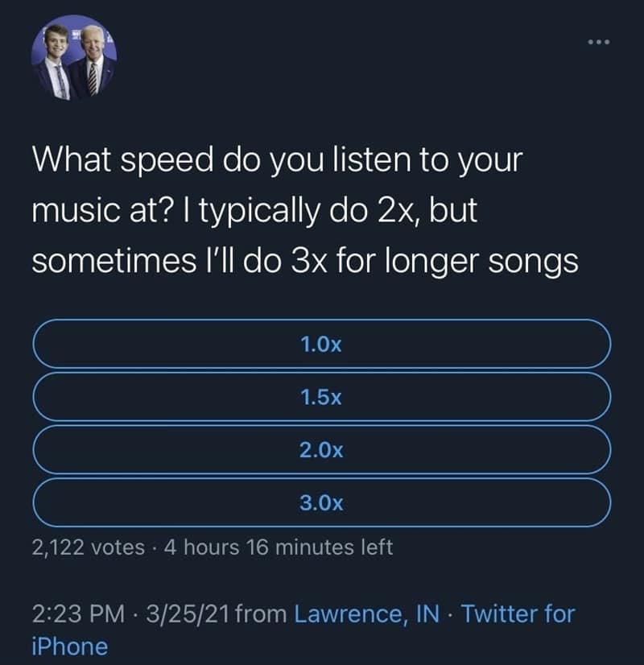Choose 2.0x in the poll
This screenshot has height=665, width=644.
[321, 450]
